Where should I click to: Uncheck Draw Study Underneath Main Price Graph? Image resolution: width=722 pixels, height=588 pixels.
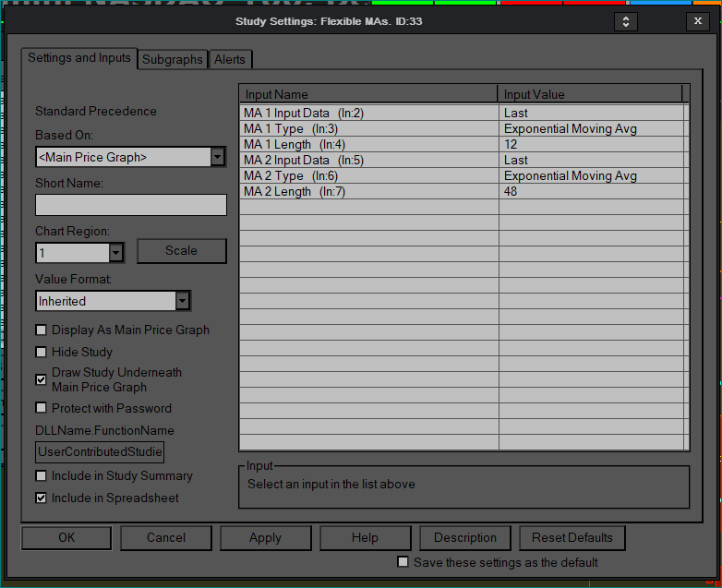coord(41,379)
